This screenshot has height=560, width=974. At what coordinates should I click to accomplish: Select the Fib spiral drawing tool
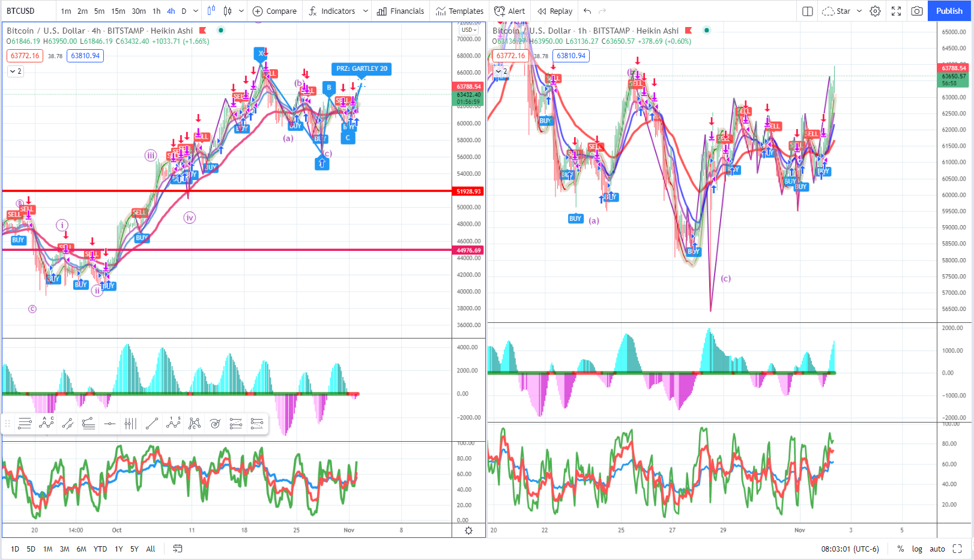(215, 424)
